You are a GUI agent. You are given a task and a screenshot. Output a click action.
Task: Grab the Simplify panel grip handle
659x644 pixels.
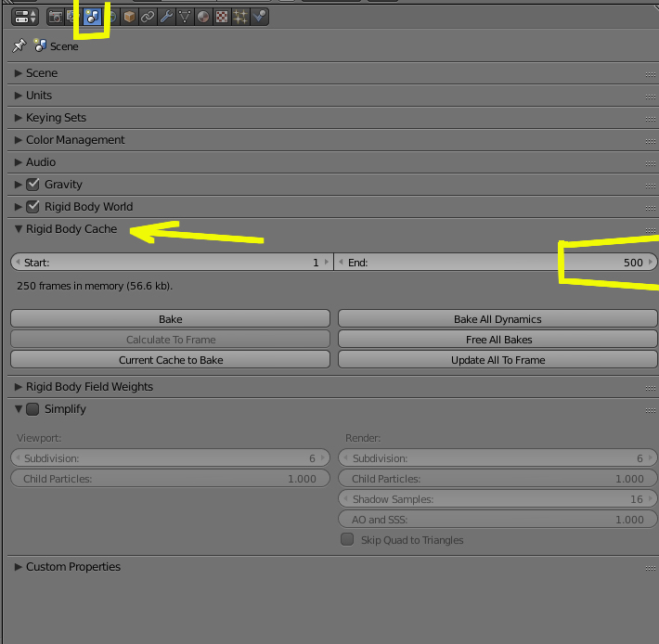[x=650, y=410]
